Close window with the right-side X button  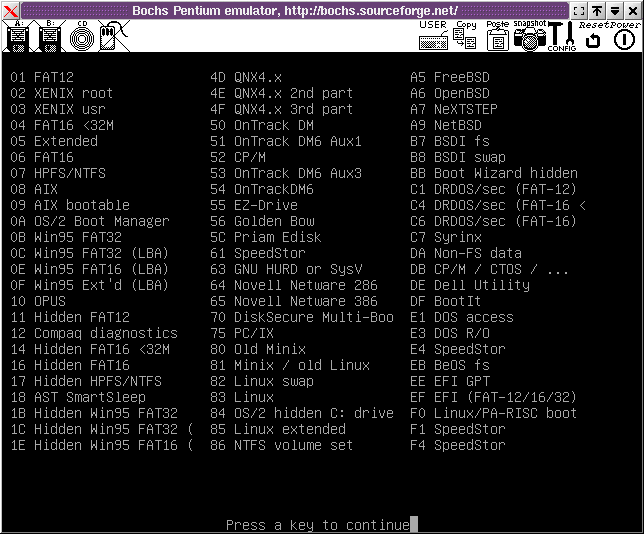click(633, 10)
